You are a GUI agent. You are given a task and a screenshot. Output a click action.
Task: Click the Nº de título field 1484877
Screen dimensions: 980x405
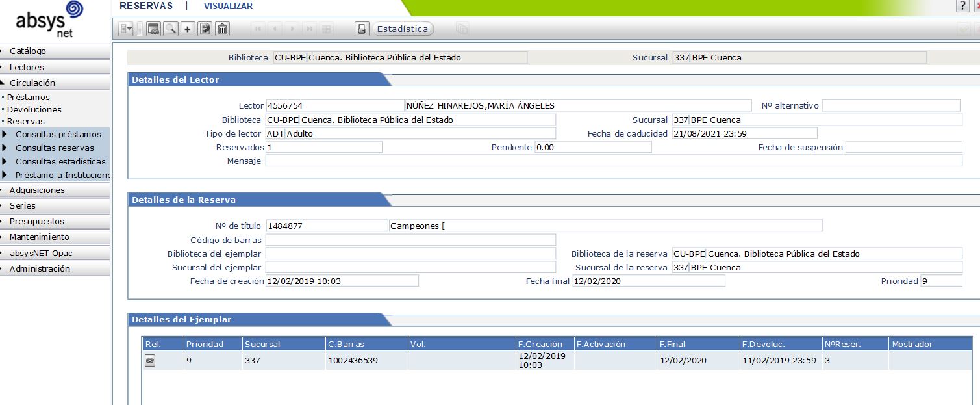[x=327, y=226]
